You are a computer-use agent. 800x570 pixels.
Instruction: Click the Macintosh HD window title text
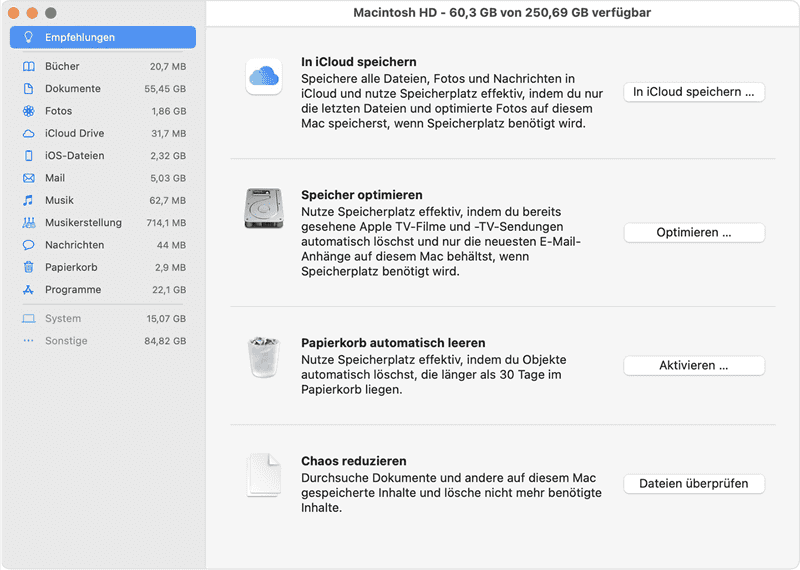(x=502, y=13)
